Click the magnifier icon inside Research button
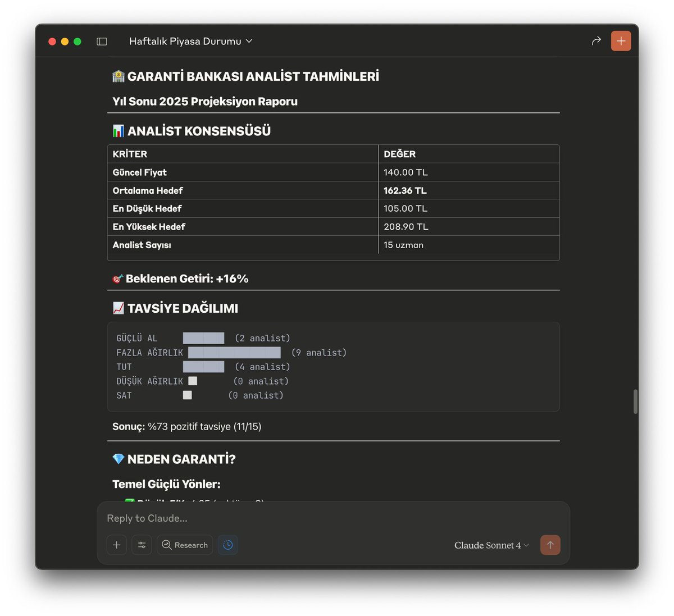This screenshot has width=674, height=616. [x=166, y=545]
